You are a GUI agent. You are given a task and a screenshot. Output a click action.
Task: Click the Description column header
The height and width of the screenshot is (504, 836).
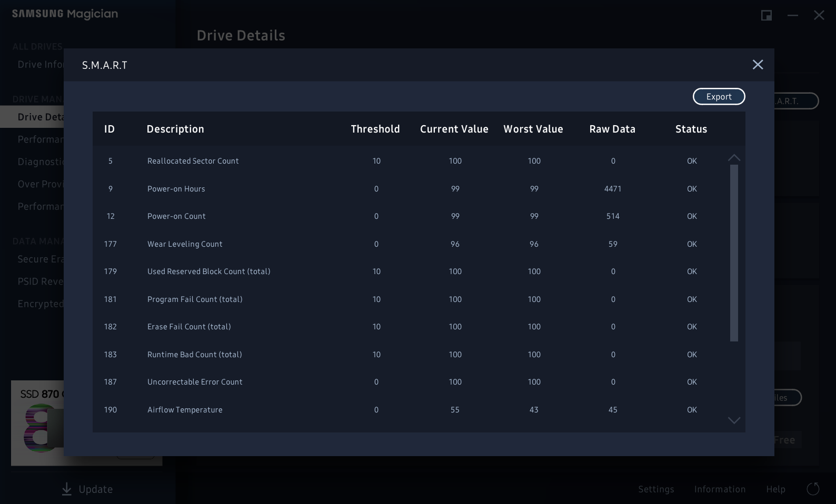pos(175,129)
